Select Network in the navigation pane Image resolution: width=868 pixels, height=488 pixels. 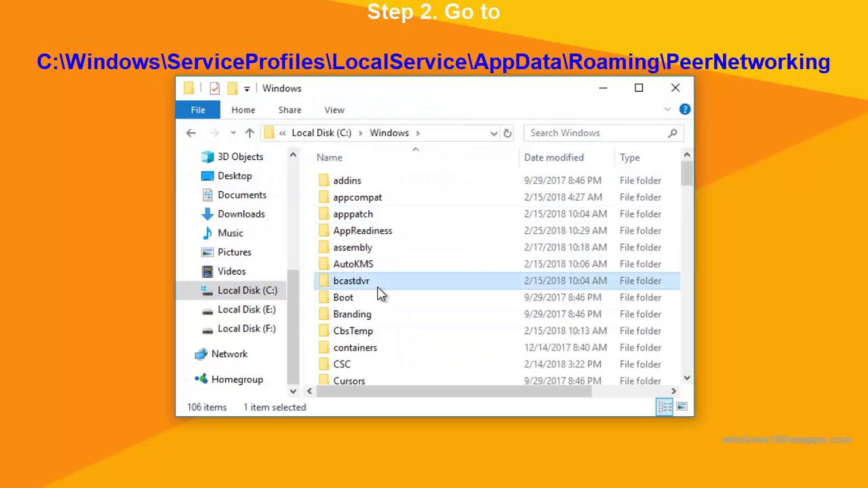pos(221,354)
